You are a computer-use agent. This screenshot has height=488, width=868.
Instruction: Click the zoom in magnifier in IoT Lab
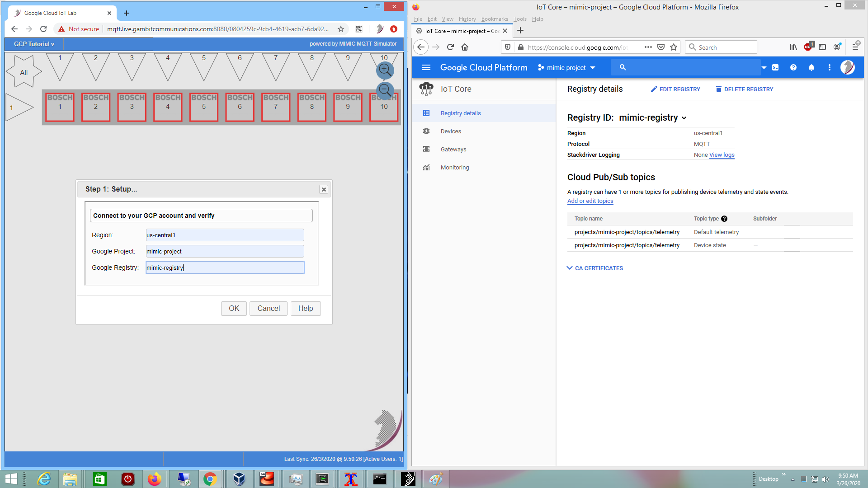click(385, 70)
